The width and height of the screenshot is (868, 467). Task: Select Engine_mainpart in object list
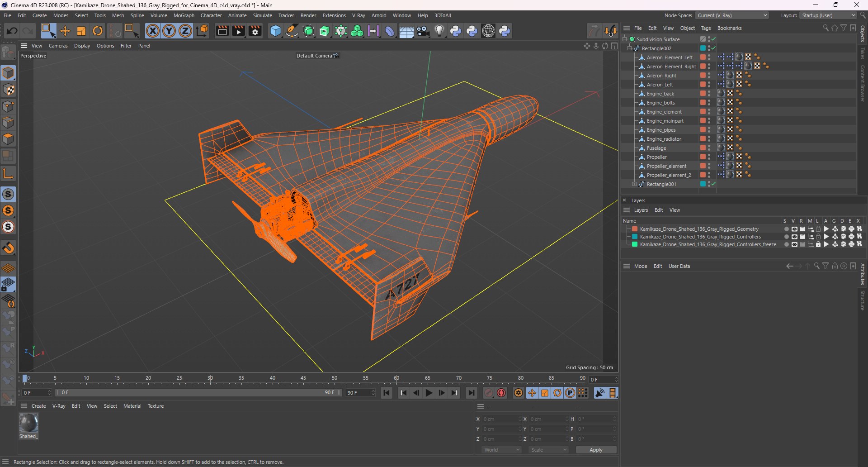click(665, 121)
